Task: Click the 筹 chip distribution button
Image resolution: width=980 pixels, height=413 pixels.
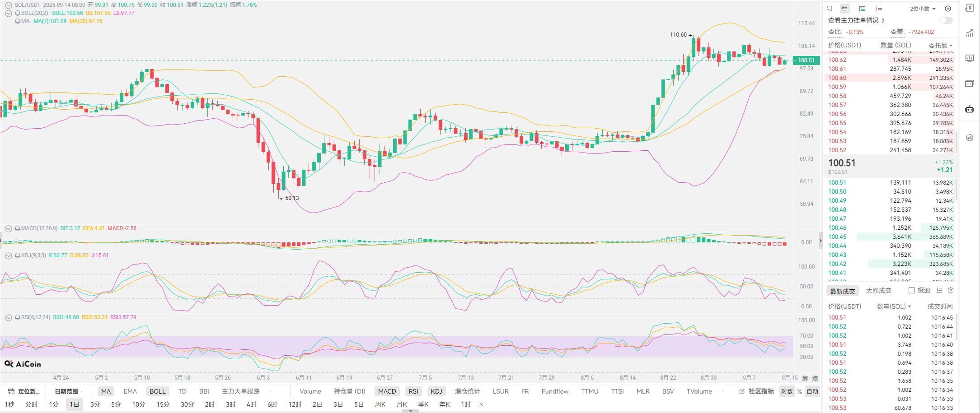Action: [x=805, y=378]
